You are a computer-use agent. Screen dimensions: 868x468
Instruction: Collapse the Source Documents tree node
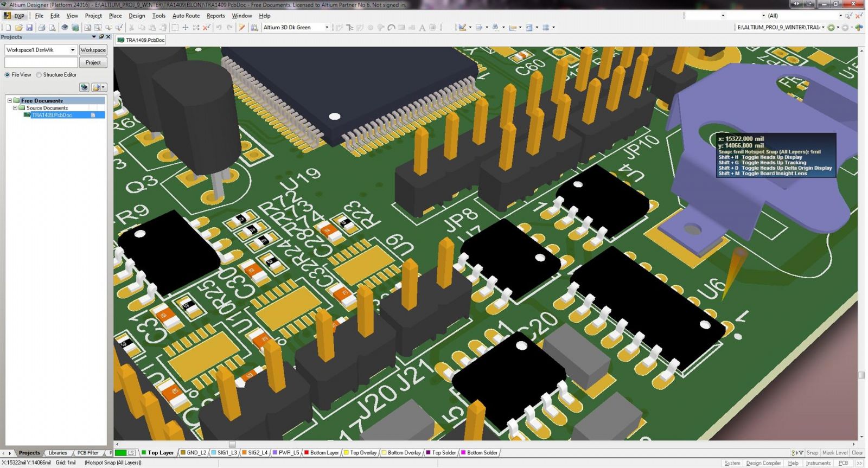pos(15,108)
